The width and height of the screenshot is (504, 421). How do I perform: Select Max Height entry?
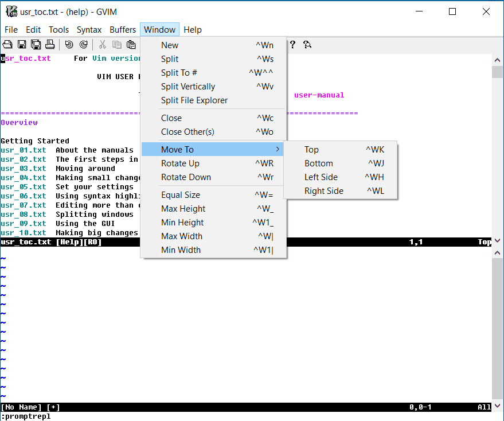pyautogui.click(x=213, y=209)
